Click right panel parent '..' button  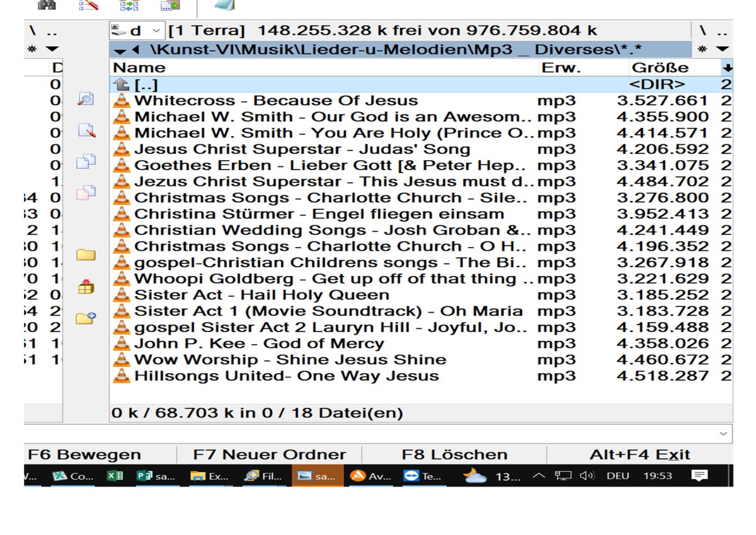(x=722, y=31)
